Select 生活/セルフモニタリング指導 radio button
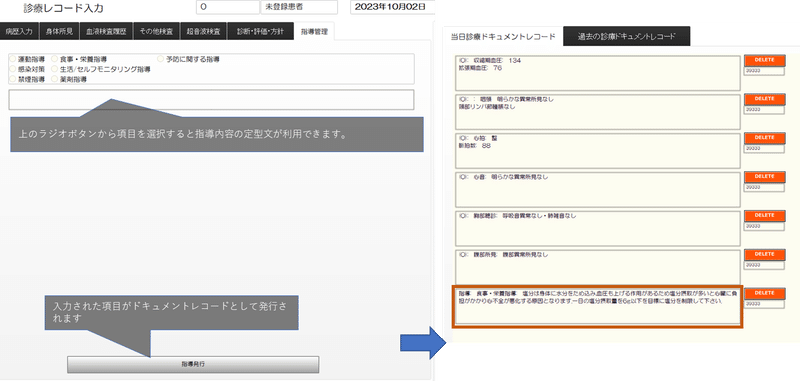This screenshot has height=381, width=800. [55, 69]
